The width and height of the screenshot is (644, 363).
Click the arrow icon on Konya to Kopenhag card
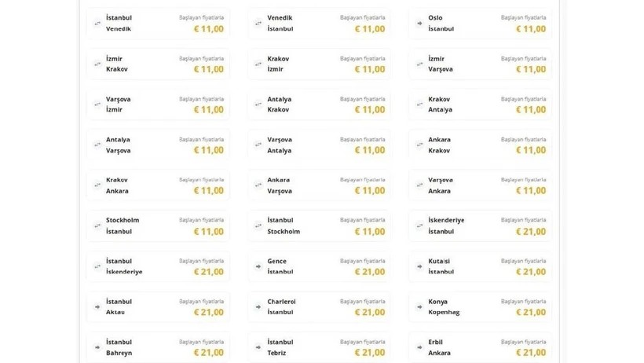click(419, 307)
